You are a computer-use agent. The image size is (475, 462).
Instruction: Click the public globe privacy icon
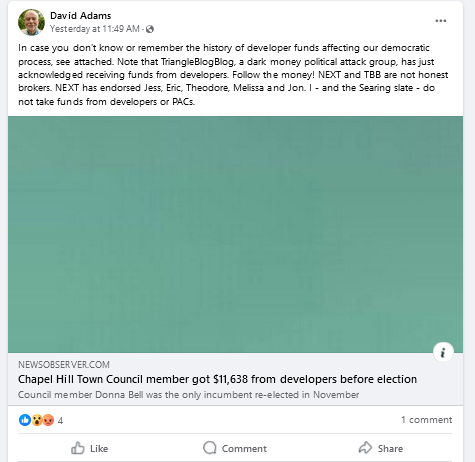pyautogui.click(x=150, y=29)
